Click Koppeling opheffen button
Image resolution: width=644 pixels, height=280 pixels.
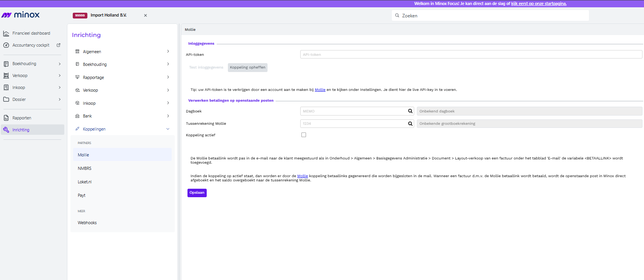[248, 67]
